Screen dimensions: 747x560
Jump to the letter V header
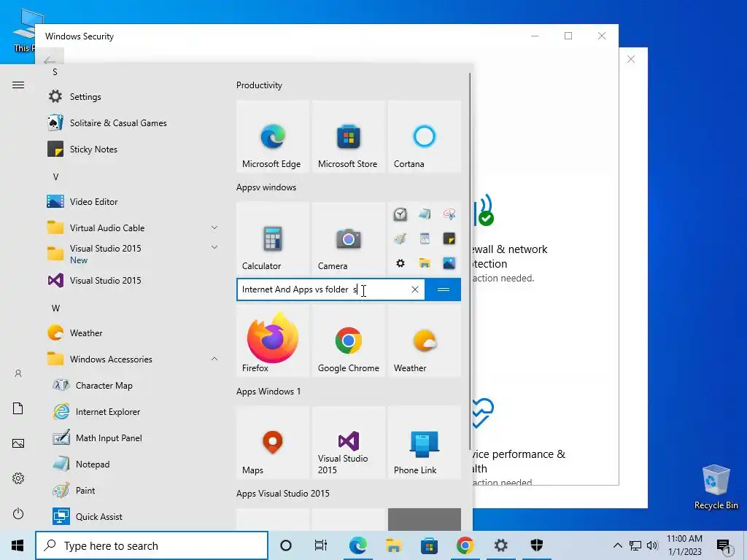point(55,177)
